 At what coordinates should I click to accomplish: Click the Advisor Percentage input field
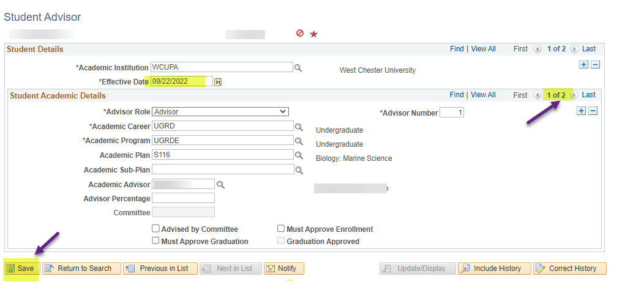tap(183, 198)
